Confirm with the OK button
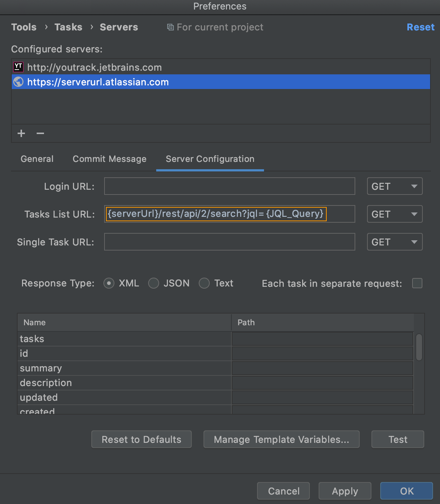This screenshot has width=440, height=504. click(x=407, y=491)
